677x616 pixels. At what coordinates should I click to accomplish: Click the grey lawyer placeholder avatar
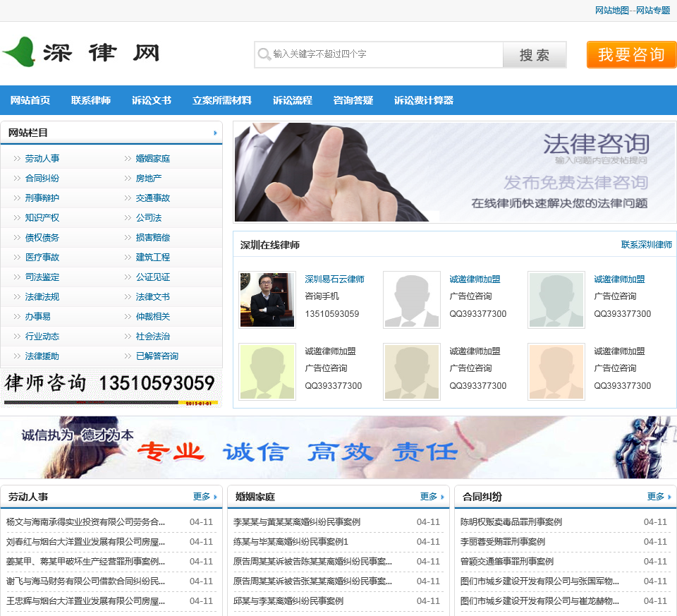411,300
